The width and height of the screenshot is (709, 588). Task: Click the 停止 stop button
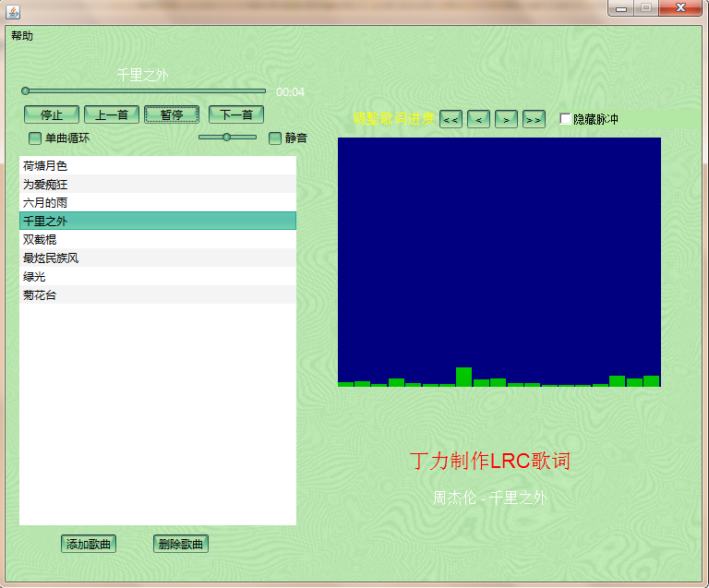(52, 114)
